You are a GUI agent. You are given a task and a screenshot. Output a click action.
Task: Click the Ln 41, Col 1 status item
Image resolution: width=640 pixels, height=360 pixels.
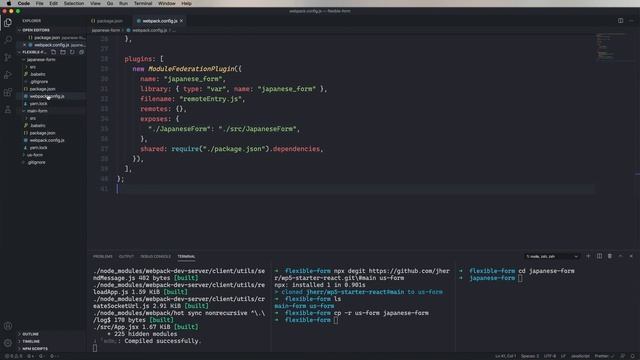pos(505,356)
